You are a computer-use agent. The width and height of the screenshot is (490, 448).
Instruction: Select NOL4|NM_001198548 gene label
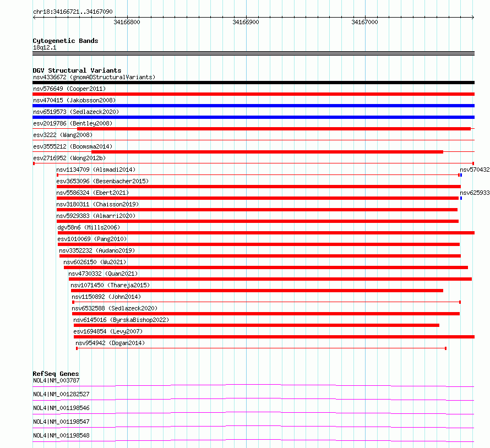tap(61, 435)
